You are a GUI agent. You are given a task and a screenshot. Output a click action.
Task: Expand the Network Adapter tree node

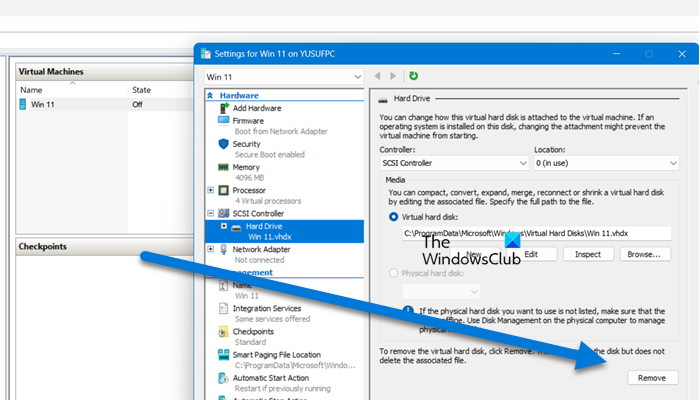point(211,249)
